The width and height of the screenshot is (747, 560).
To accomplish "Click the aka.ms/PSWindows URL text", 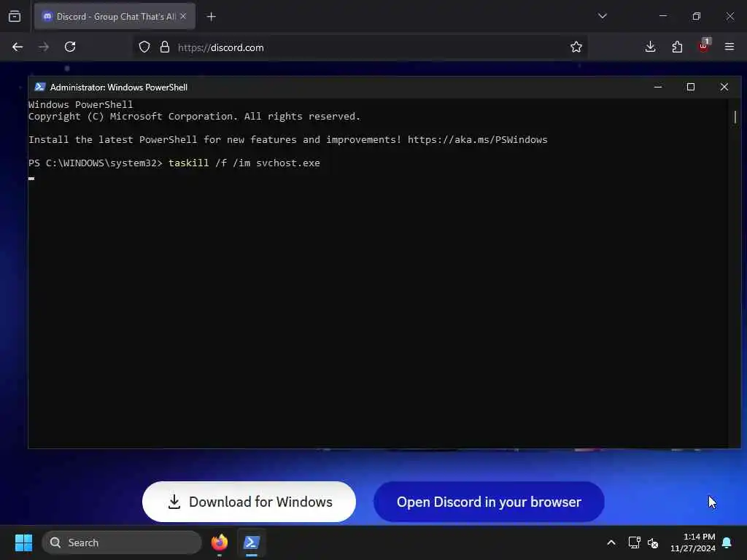I will [477, 139].
